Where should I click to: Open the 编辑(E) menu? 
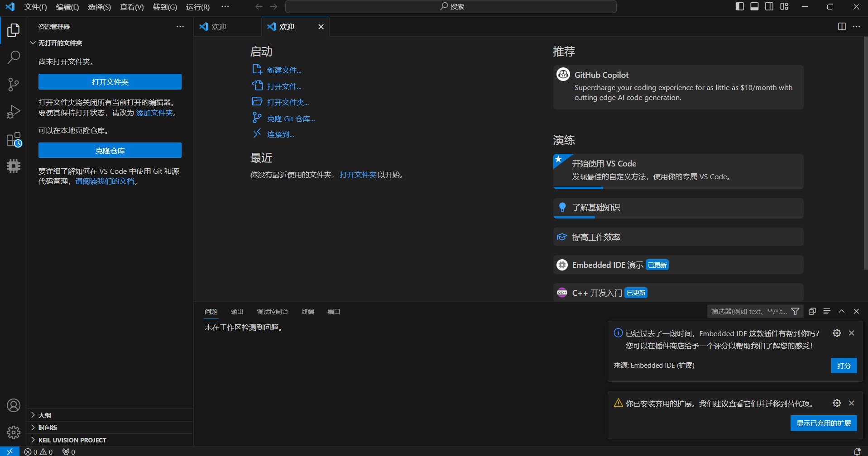[x=67, y=7]
